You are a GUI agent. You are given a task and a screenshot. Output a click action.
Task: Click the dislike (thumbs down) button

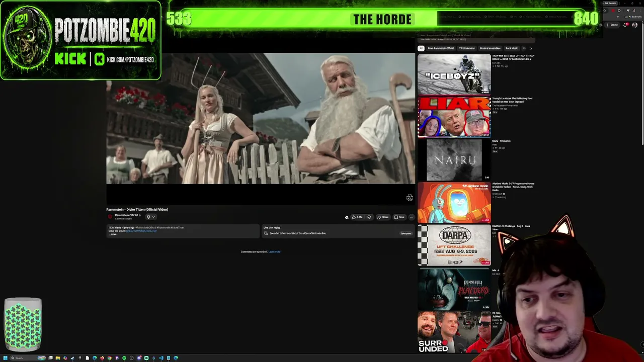[369, 217]
